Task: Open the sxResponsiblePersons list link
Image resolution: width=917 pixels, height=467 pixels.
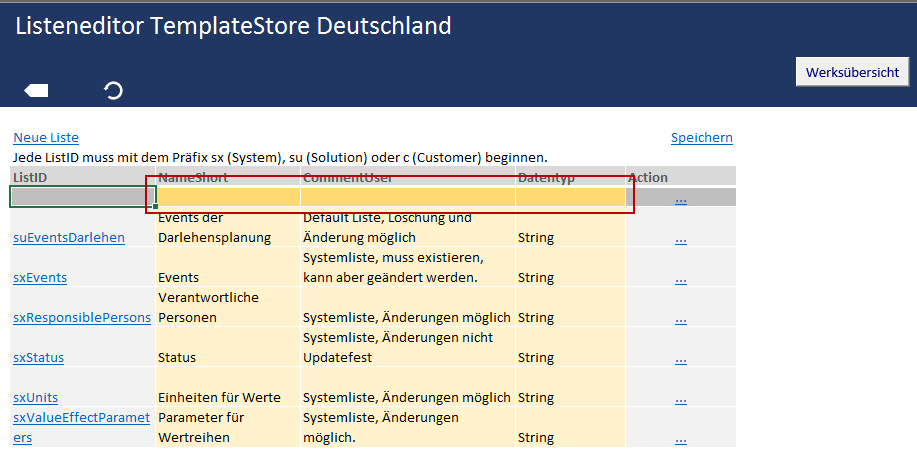Action: click(x=82, y=317)
